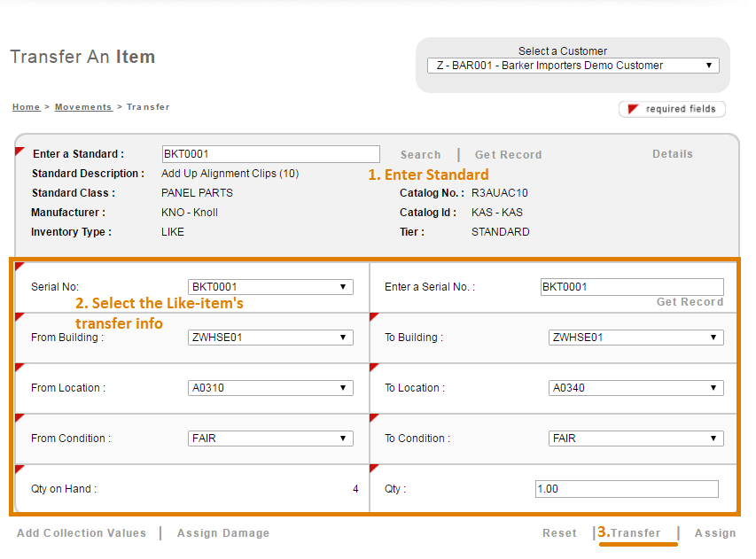Image resolution: width=756 pixels, height=559 pixels.
Task: Click Get Record beside Search
Action: point(508,155)
